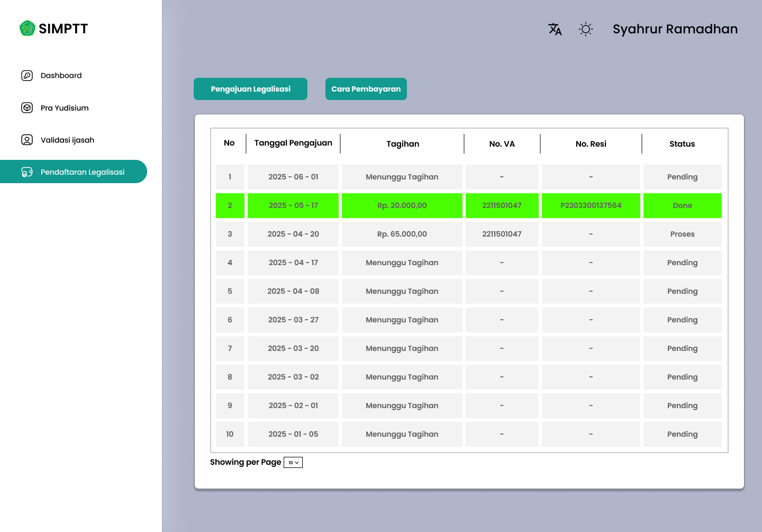Click the date cell 2025 - 01 - 05
The height and width of the screenshot is (532, 762).
point(293,434)
